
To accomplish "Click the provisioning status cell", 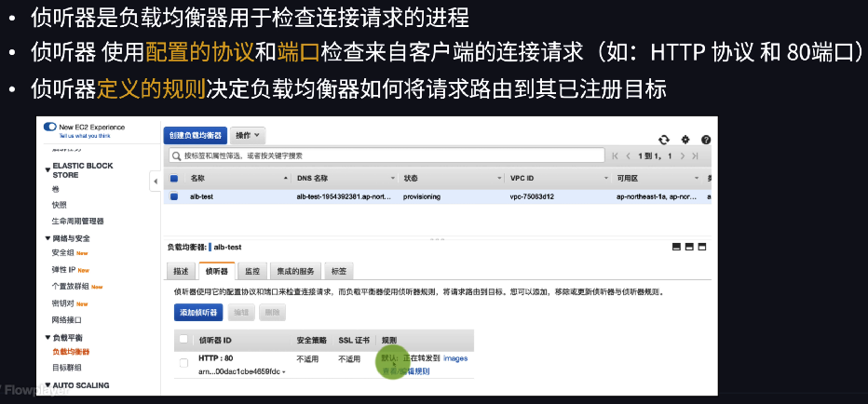I will tap(421, 196).
